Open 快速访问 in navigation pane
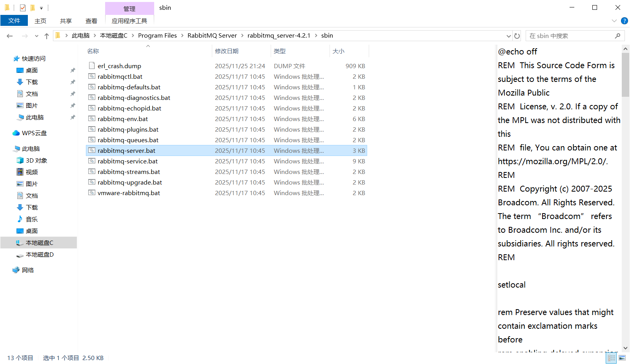Image resolution: width=630 pixels, height=364 pixels. coord(33,58)
